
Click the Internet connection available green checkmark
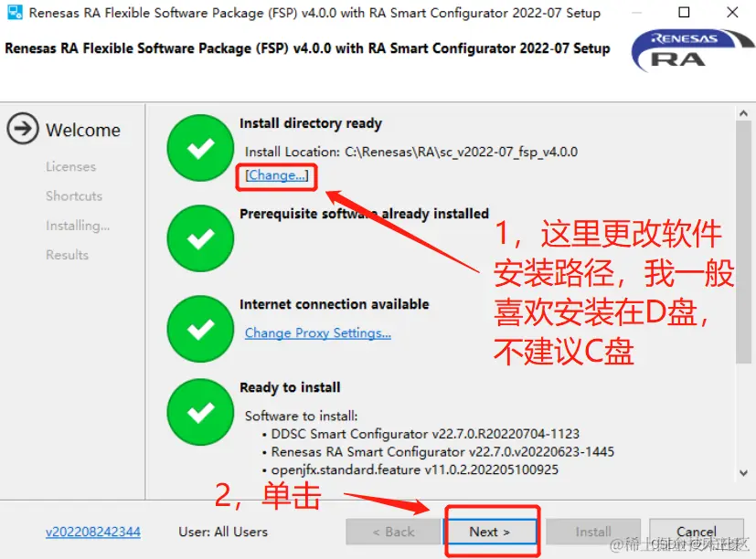tap(200, 329)
